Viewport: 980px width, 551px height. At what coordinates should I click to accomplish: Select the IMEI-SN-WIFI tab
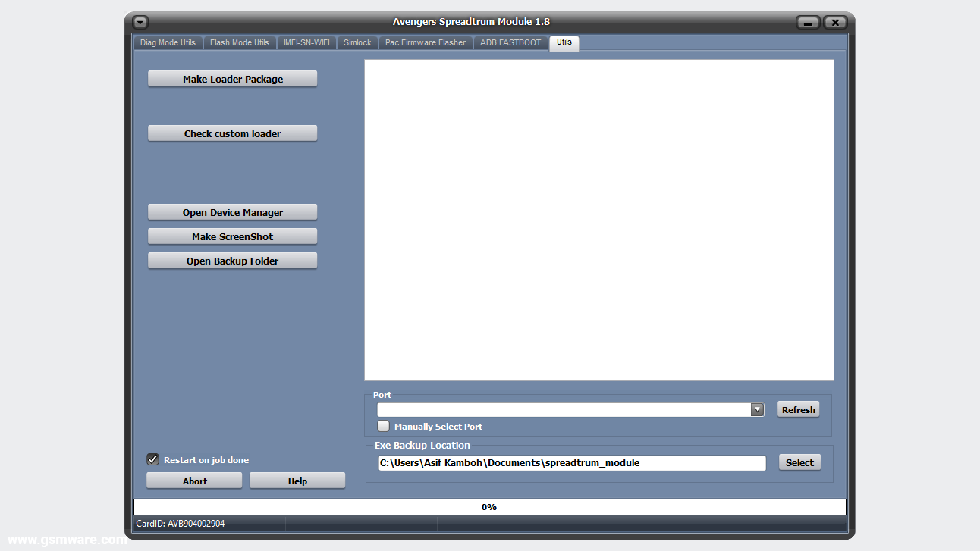pos(306,42)
